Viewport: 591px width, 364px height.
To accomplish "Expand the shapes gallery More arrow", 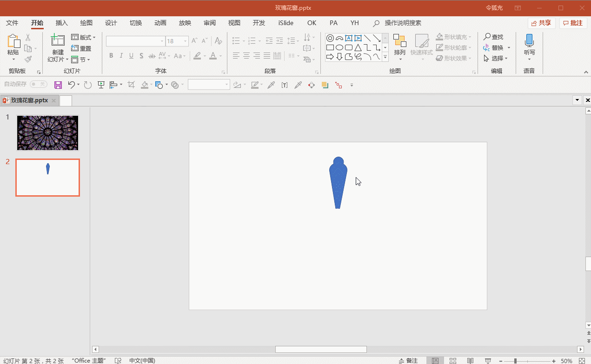I will [x=385, y=57].
